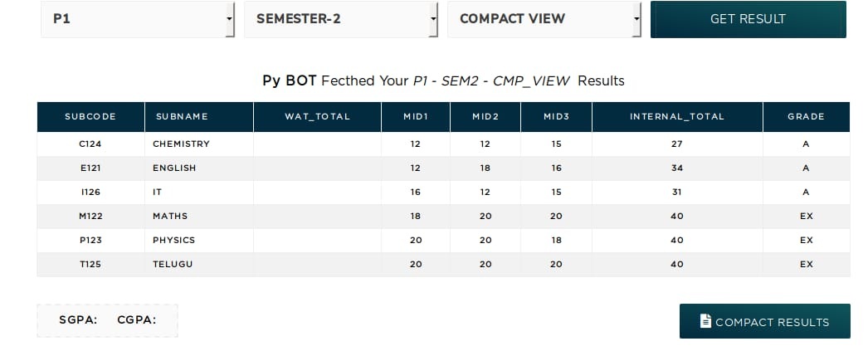Click subject code T125
The height and width of the screenshot is (351, 868).
tap(90, 265)
